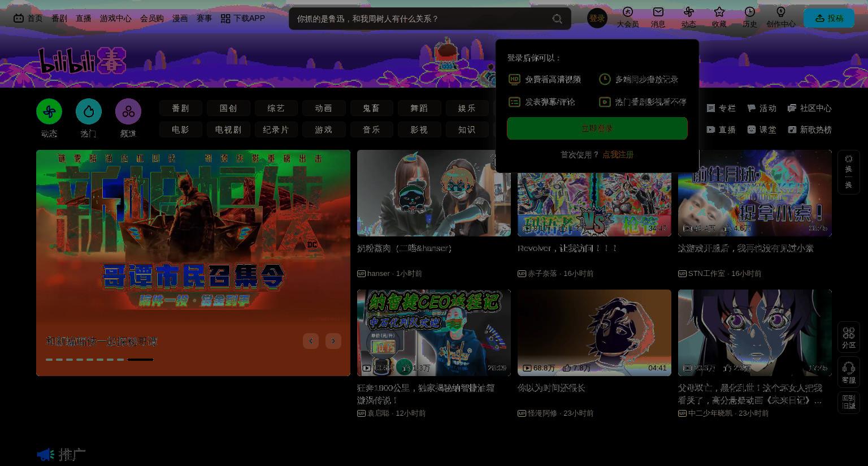This screenshot has height=466, width=868.
Task: Select the 国创 category tag
Action: [x=228, y=108]
